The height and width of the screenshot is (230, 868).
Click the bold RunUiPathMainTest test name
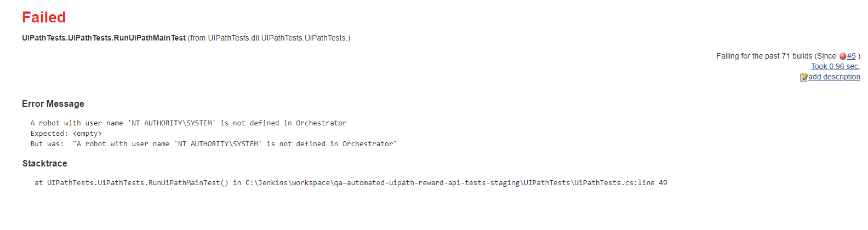[104, 38]
